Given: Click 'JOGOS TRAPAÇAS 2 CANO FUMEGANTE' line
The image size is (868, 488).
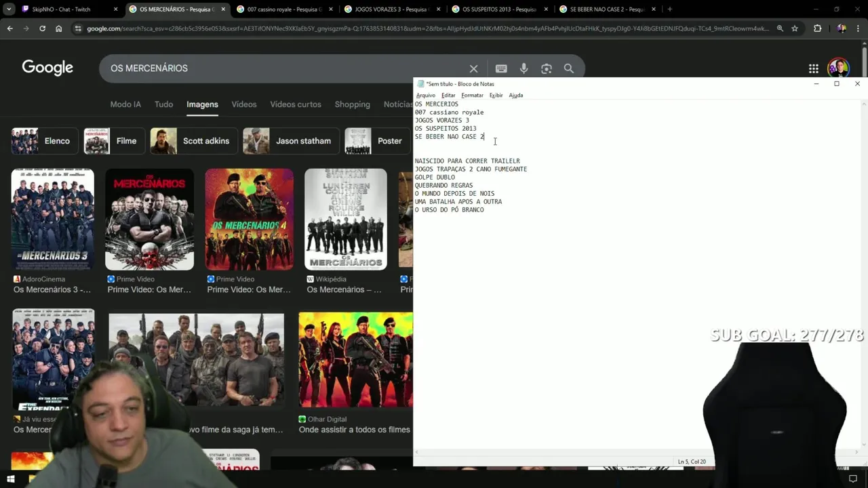Looking at the screenshot, I should pyautogui.click(x=471, y=169).
